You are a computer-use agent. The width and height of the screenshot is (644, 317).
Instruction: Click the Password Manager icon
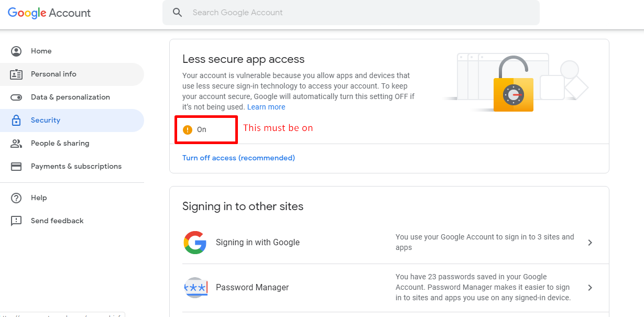click(196, 288)
